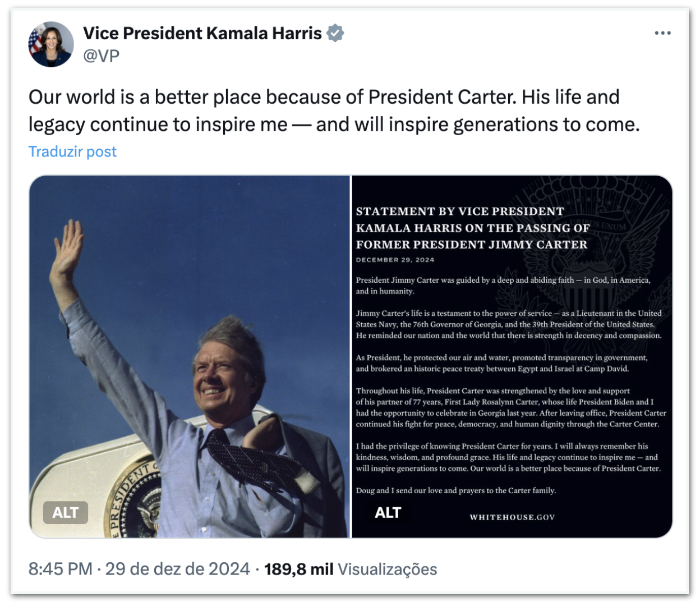Open the @VP handle link

pos(102,56)
